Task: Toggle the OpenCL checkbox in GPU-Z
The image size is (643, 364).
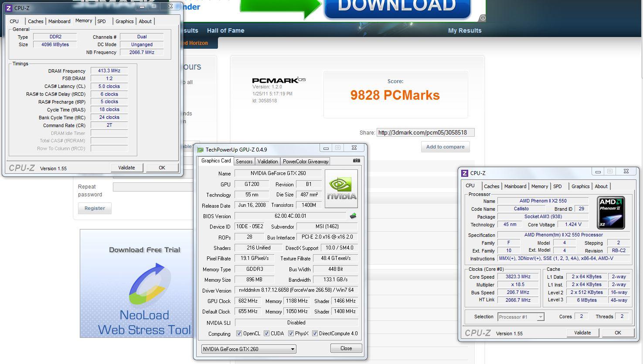Action: [x=239, y=334]
